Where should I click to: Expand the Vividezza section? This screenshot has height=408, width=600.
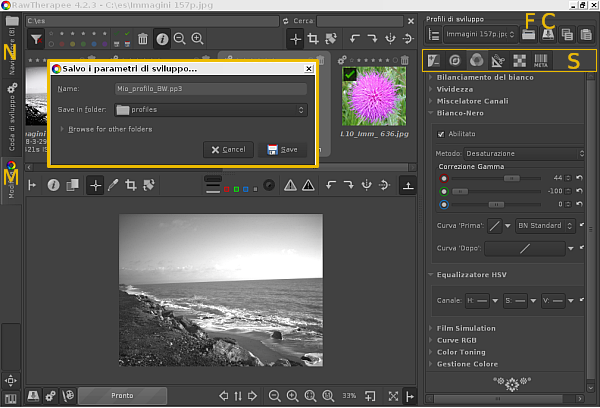point(456,89)
